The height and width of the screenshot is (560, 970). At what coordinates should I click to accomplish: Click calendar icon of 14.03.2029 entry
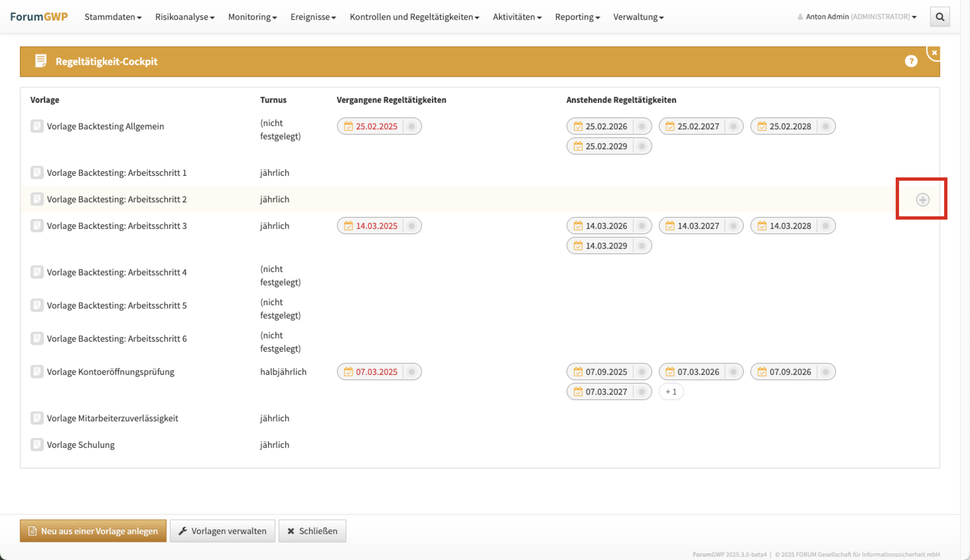click(x=578, y=246)
